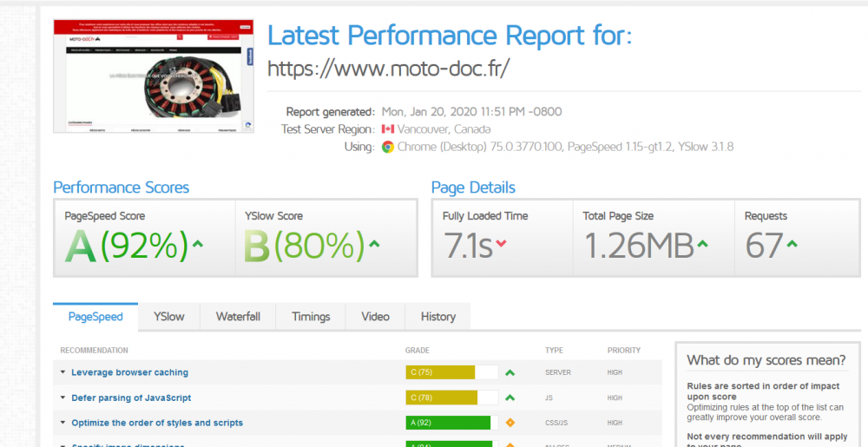868x447 pixels.
Task: Click the PageSpeed Score A (92%) value
Action: [127, 247]
